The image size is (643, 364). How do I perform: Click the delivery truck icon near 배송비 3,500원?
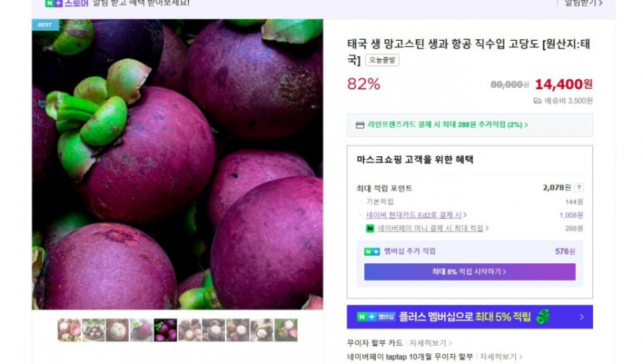click(x=538, y=101)
